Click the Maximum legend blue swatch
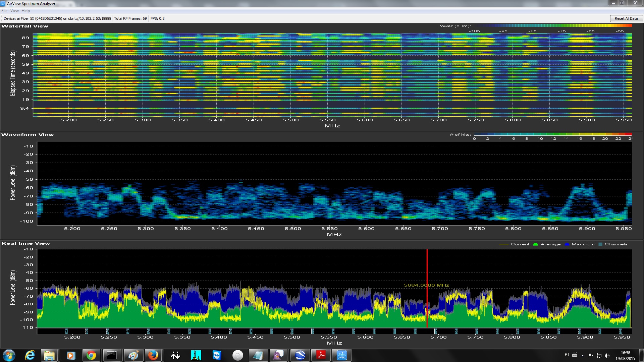The height and width of the screenshot is (362, 644). [x=567, y=244]
